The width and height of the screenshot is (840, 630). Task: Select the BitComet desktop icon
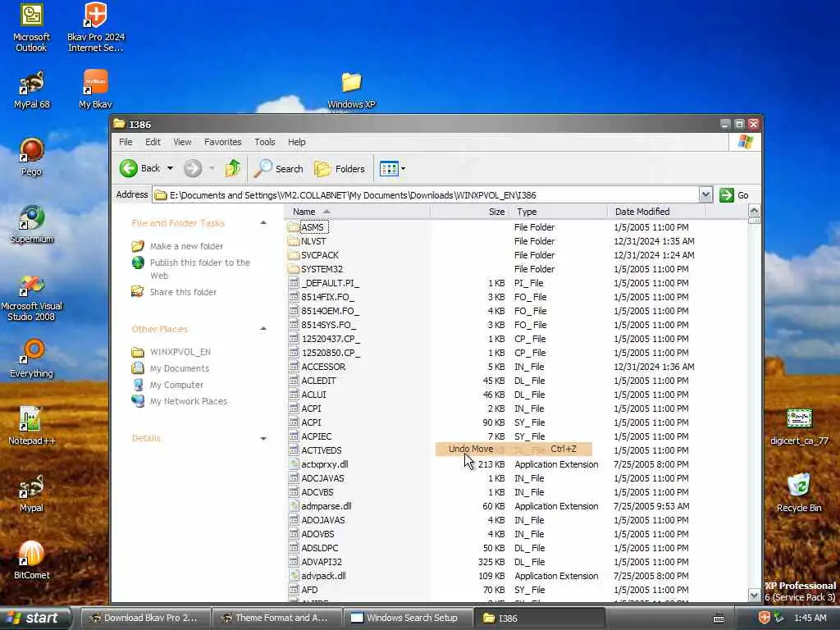[32, 560]
